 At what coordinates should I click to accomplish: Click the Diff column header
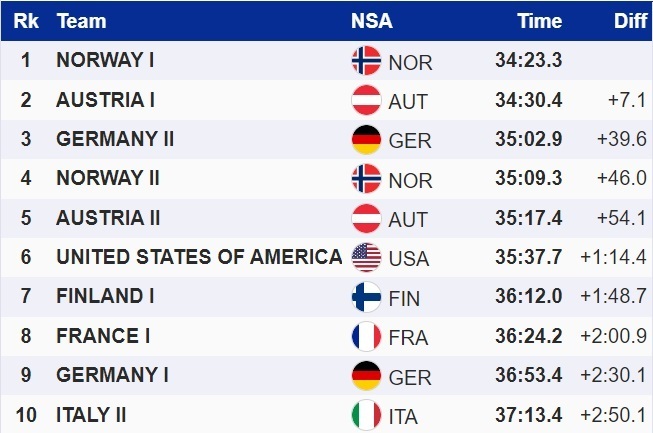[x=630, y=20]
